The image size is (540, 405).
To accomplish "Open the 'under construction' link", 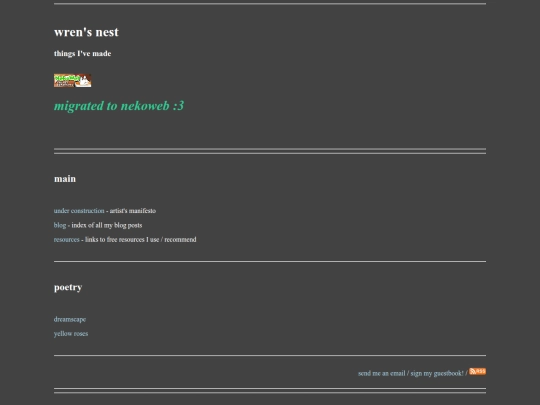I will tap(79, 211).
